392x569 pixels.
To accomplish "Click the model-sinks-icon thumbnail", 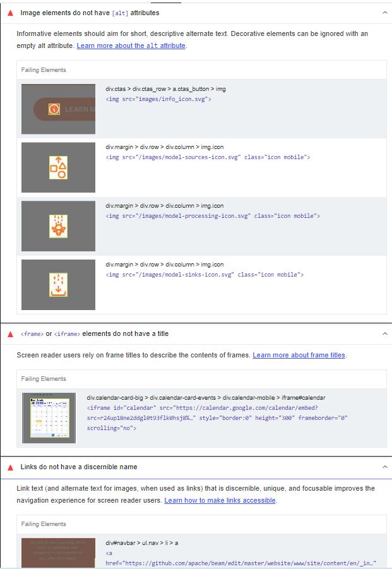I will (58, 285).
